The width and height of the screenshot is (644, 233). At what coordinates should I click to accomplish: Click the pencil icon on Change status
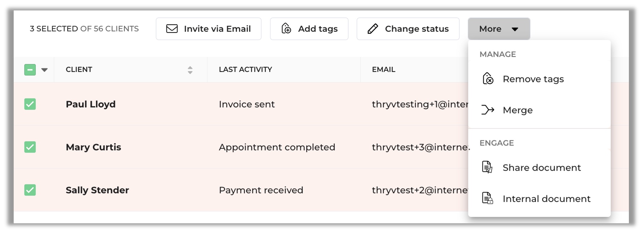[x=373, y=28]
